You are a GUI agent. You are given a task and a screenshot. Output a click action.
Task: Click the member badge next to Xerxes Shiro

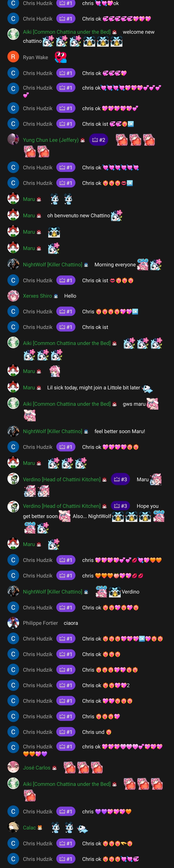(56, 296)
